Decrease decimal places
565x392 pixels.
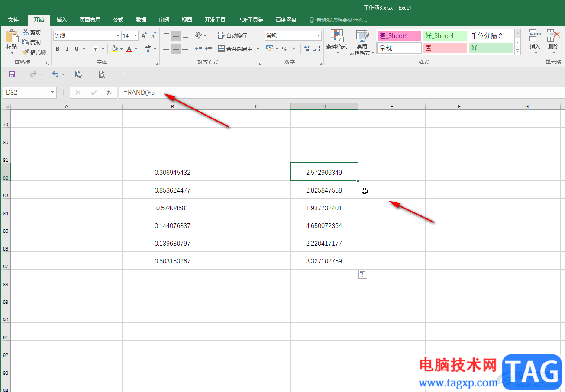pyautogui.click(x=317, y=49)
